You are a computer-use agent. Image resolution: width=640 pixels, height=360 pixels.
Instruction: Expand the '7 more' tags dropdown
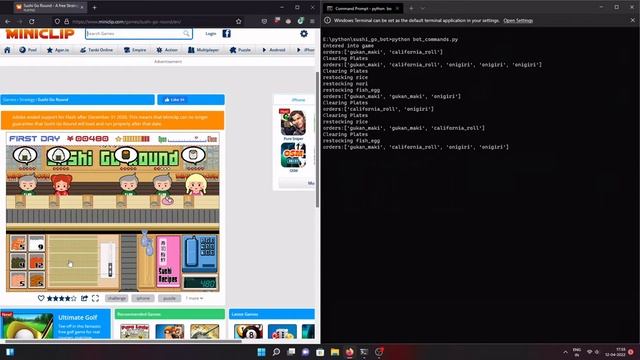[194, 298]
